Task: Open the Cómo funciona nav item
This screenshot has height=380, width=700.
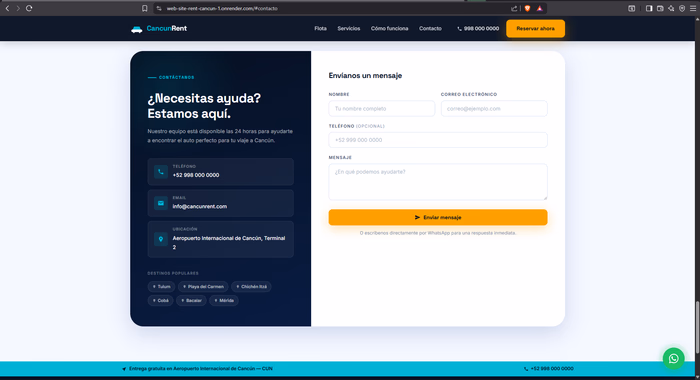Action: point(389,29)
